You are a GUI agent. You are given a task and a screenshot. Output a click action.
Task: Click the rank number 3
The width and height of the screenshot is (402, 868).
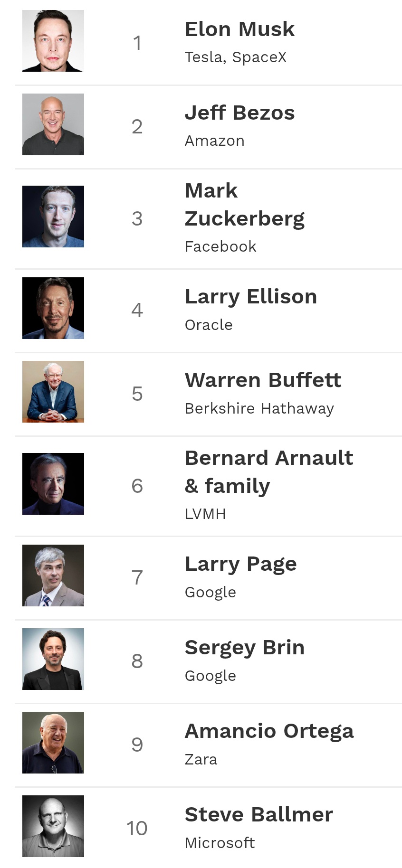(137, 219)
